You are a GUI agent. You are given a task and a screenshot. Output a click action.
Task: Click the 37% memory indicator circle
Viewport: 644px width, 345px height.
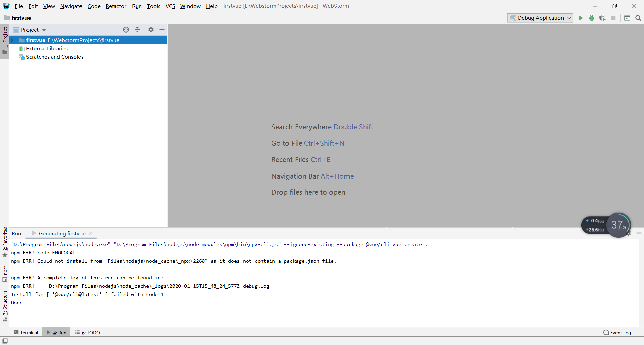[x=619, y=225]
